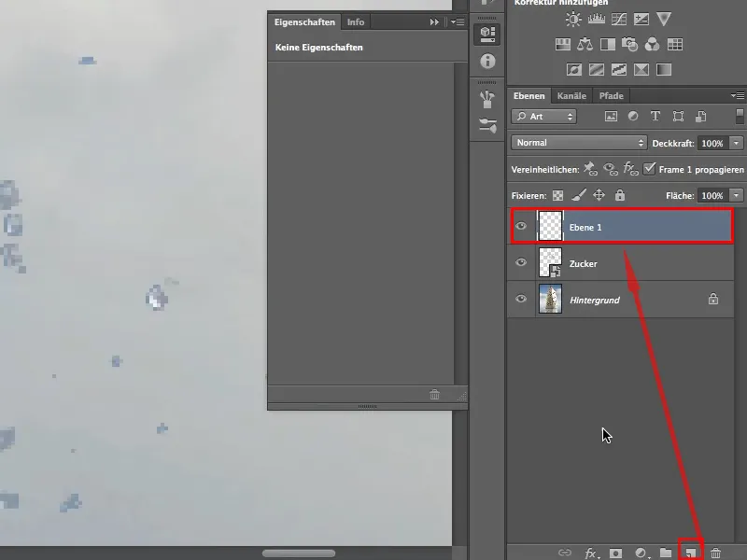
Task: Add a Selective Color adjustment (X-box icon)
Action: [x=641, y=69]
